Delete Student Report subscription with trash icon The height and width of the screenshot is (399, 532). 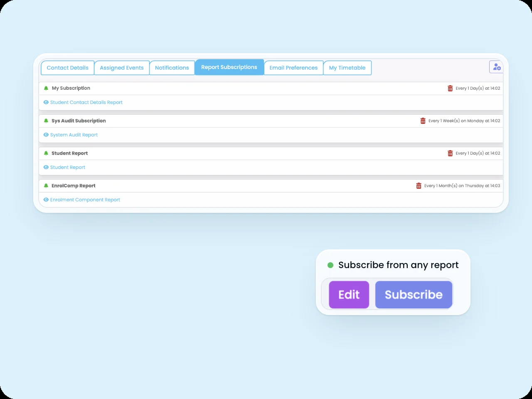[x=450, y=153]
